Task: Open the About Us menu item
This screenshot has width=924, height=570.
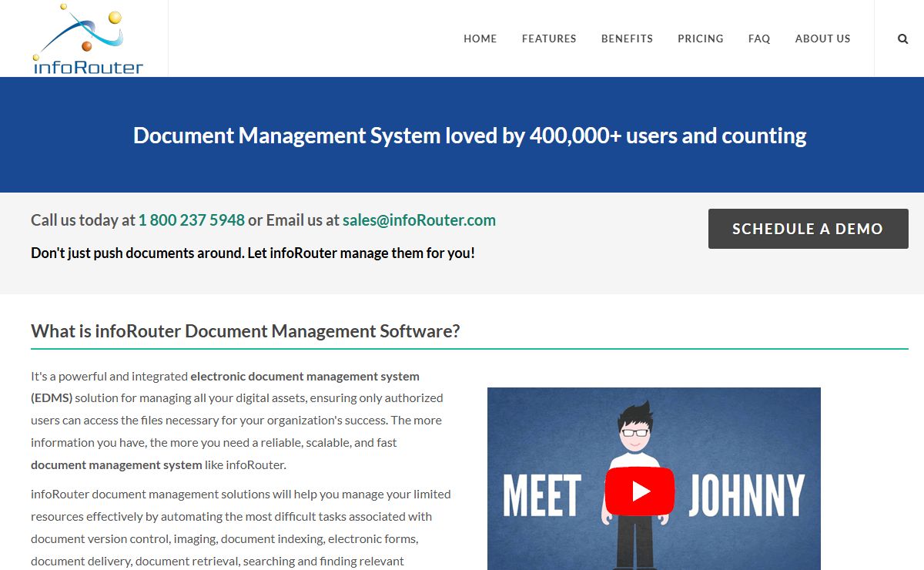Action: 822,39
